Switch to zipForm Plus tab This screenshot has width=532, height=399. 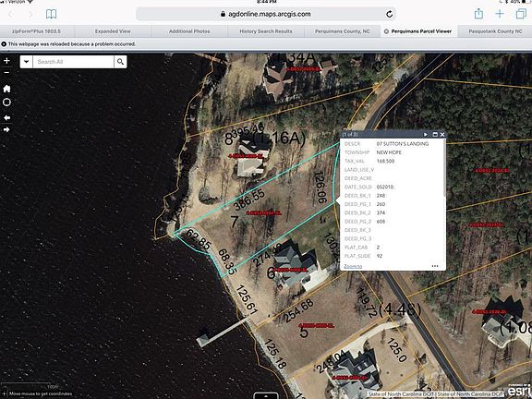36,31
